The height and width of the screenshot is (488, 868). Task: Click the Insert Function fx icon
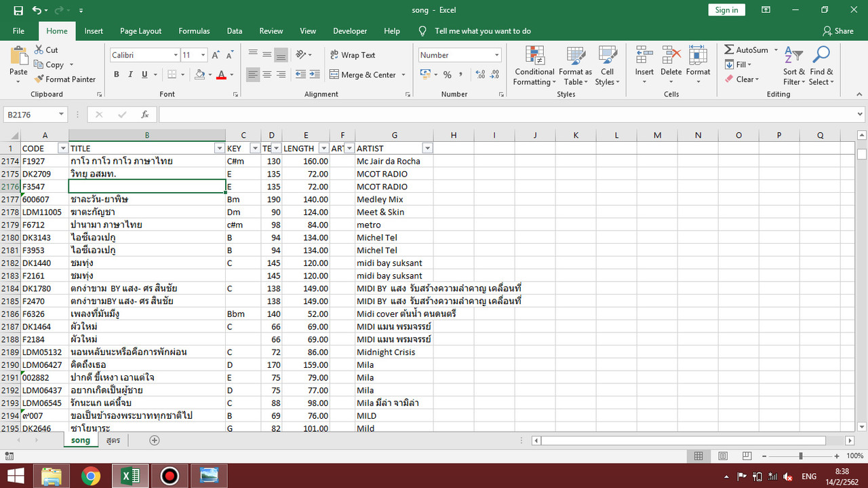tap(144, 115)
